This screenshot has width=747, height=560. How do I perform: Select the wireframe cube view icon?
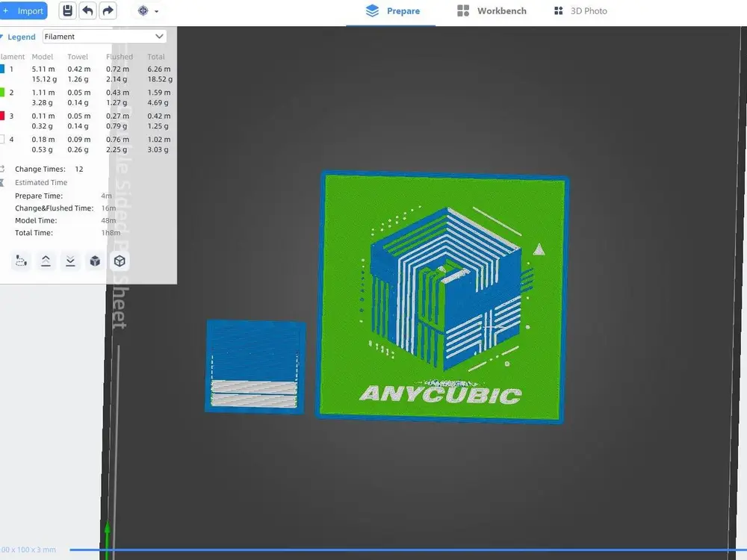pos(120,261)
